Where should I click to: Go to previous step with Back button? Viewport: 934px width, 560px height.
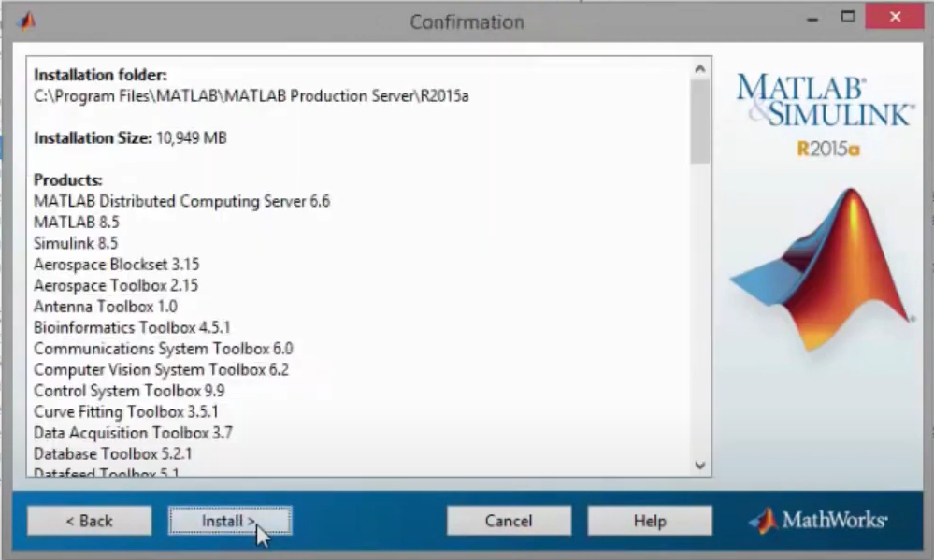(89, 521)
